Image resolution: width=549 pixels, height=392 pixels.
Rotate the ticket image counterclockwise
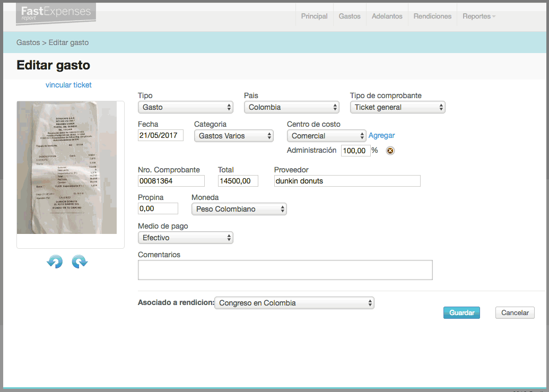55,262
